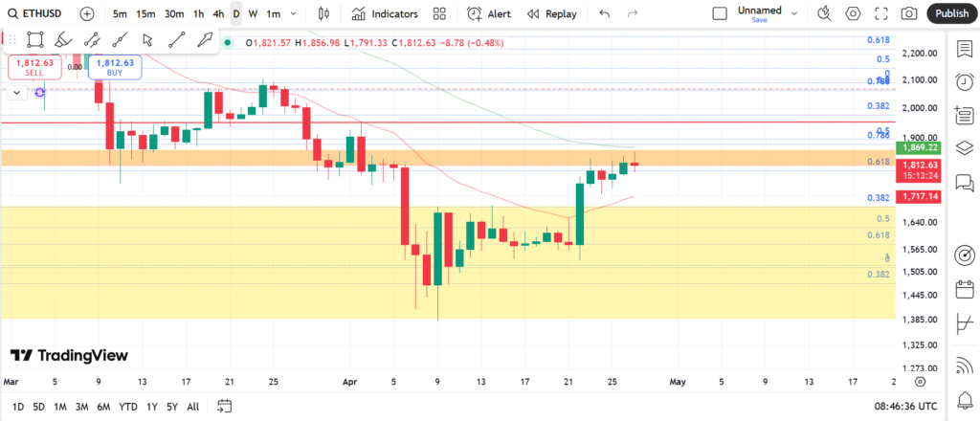This screenshot has width=980, height=421.
Task: Open the go-to-date calendar icon
Action: coord(225,406)
